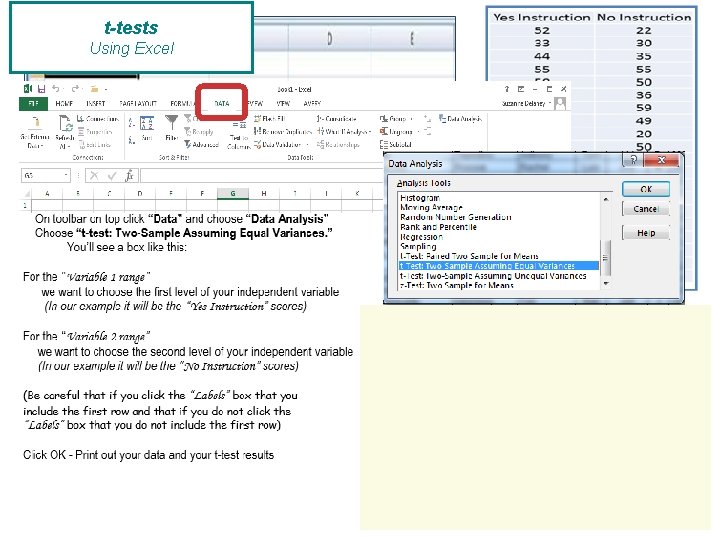Click Advanced filter in Sort & Filter
The image size is (720, 540).
click(x=202, y=145)
